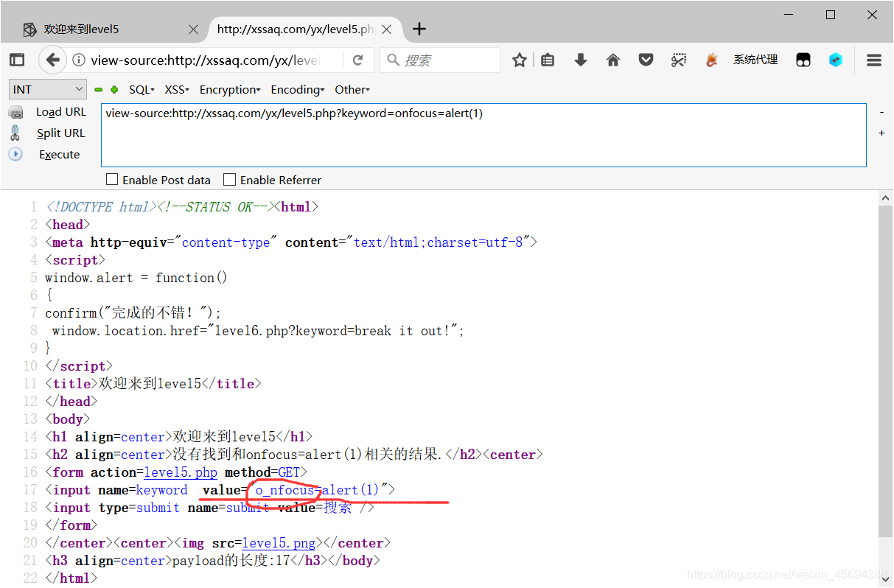894x588 pixels.
Task: Click the Split URL icon
Action: tap(15, 133)
